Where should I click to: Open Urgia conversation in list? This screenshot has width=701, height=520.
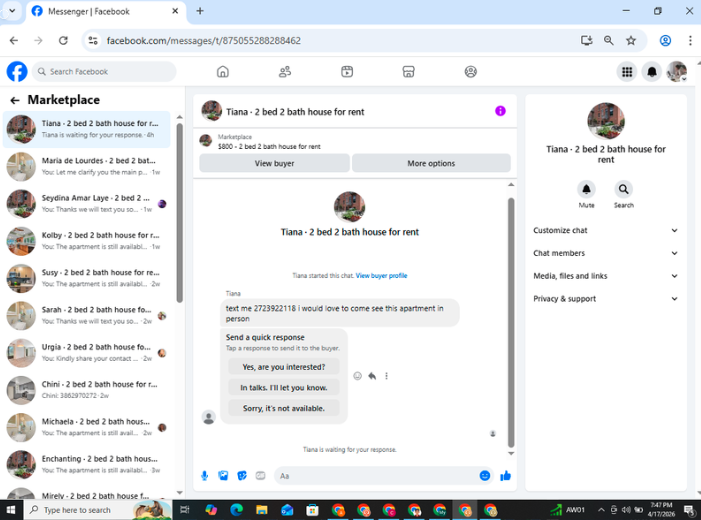tap(86, 353)
